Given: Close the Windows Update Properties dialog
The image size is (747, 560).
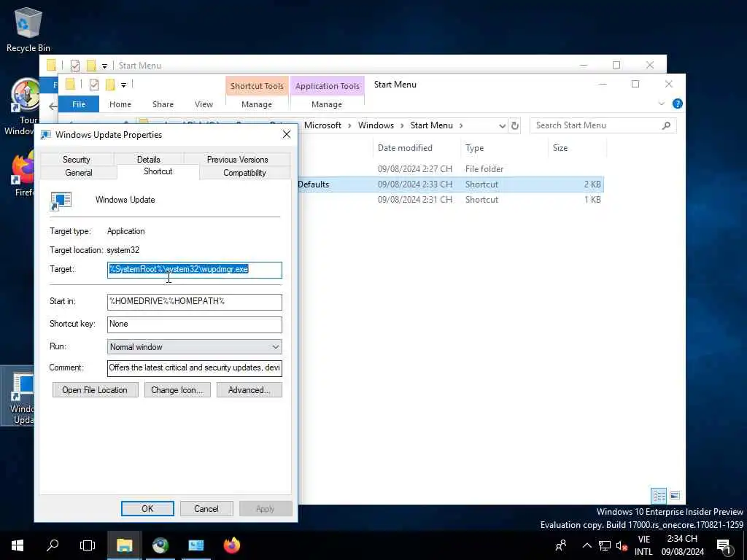Looking at the screenshot, I should 286,135.
